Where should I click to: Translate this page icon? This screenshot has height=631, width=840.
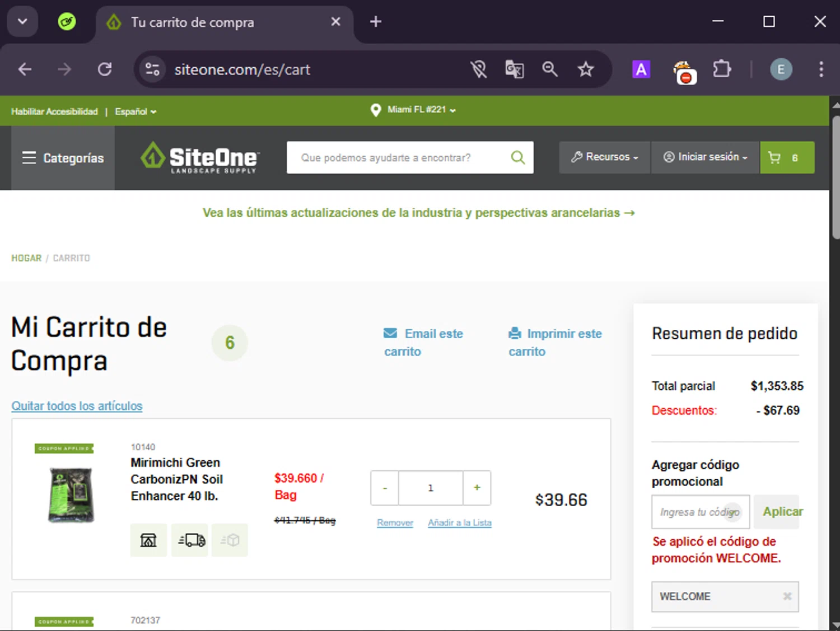pos(515,69)
